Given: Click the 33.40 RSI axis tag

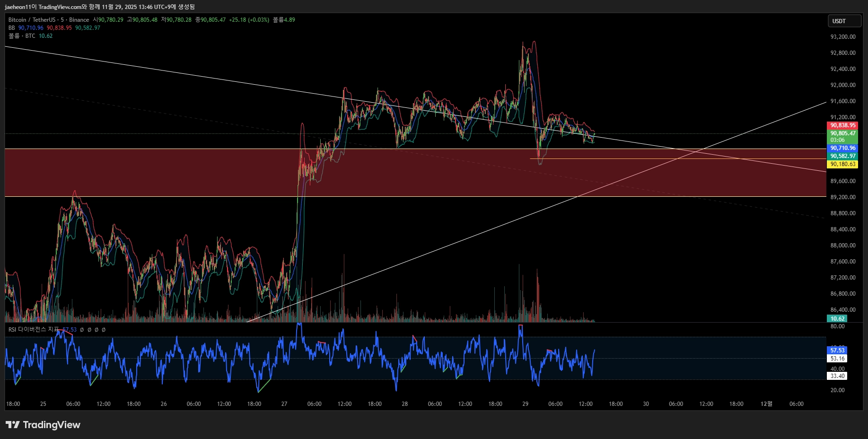Looking at the screenshot, I should (837, 376).
